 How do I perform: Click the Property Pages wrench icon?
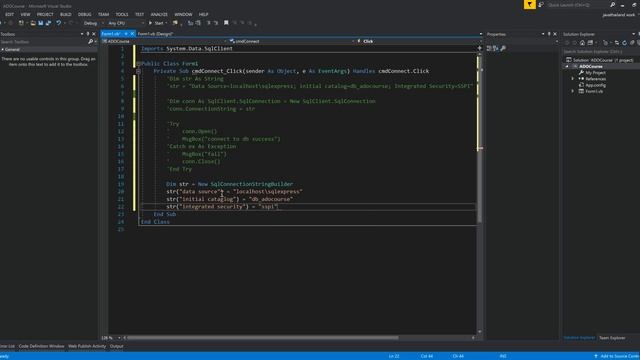[503, 49]
